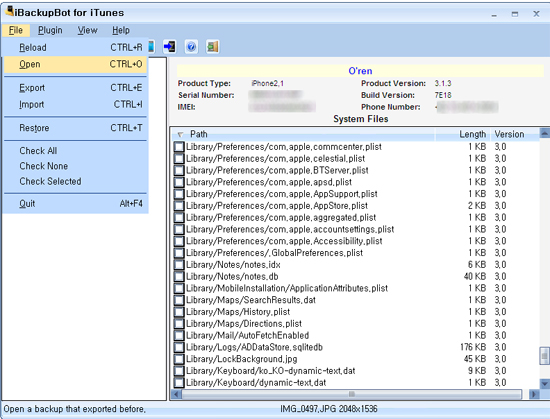The width and height of the screenshot is (550, 419).
Task: Select the Library/Logs/ADDataStore.sqlitedb row text
Action: [x=254, y=347]
